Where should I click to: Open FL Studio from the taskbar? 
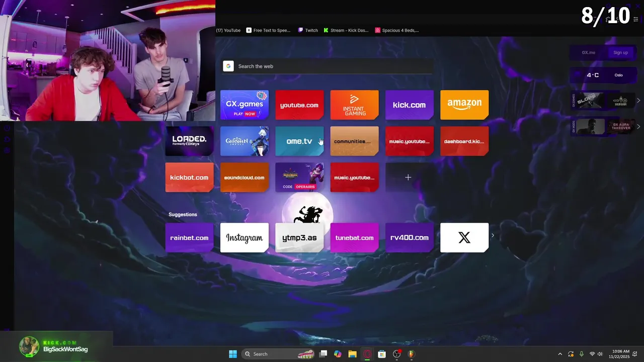pos(411,354)
